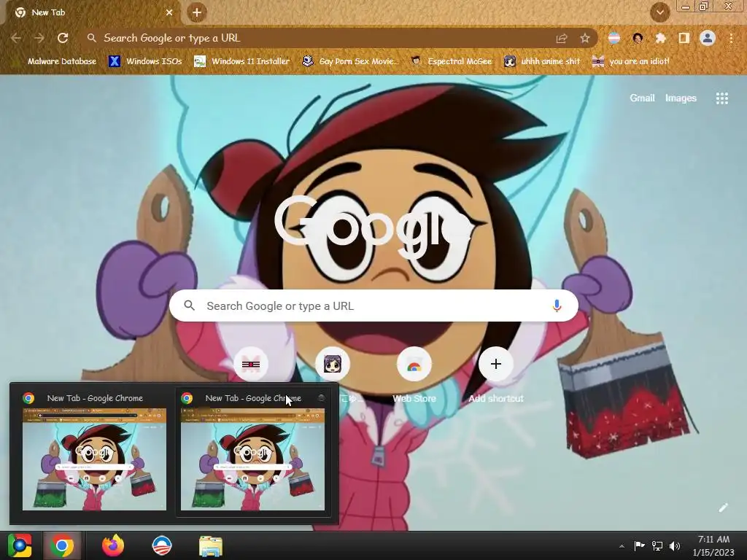Open Chrome's three-dot menu
Viewport: 747px width, 560px height.
pyautogui.click(x=731, y=39)
